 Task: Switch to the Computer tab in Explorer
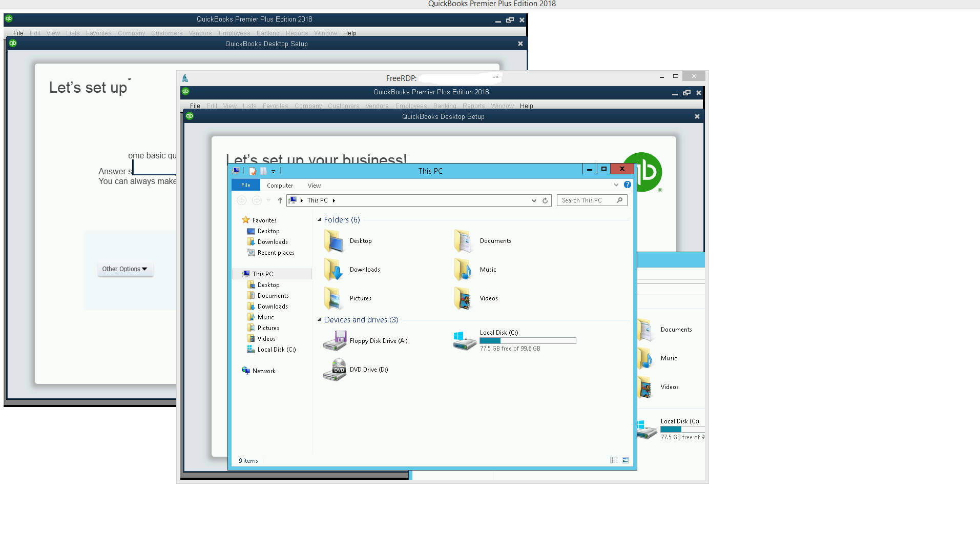[x=280, y=185]
